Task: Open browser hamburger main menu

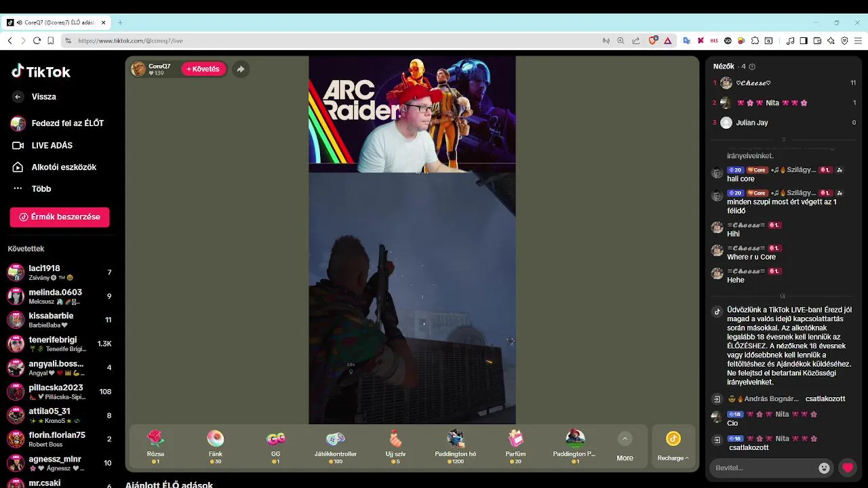Action: tap(858, 41)
